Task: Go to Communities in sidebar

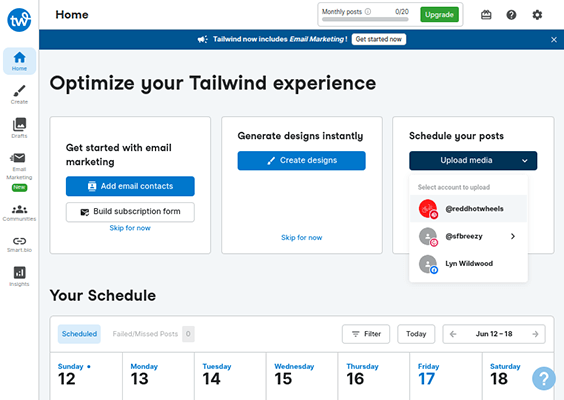Action: [19, 213]
